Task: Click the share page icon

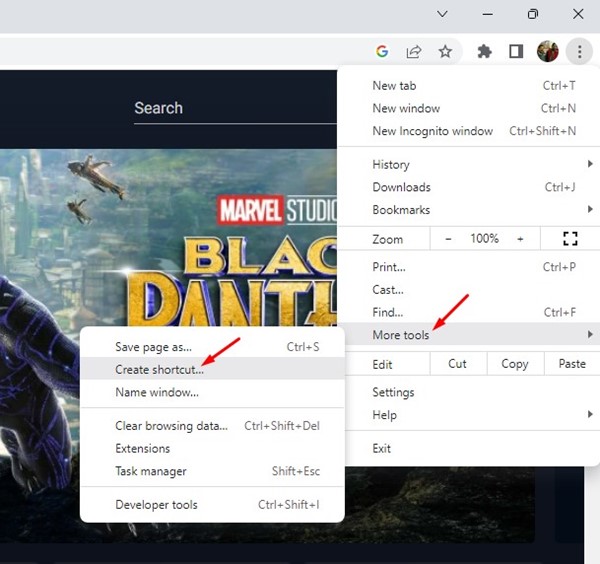Action: tap(413, 52)
